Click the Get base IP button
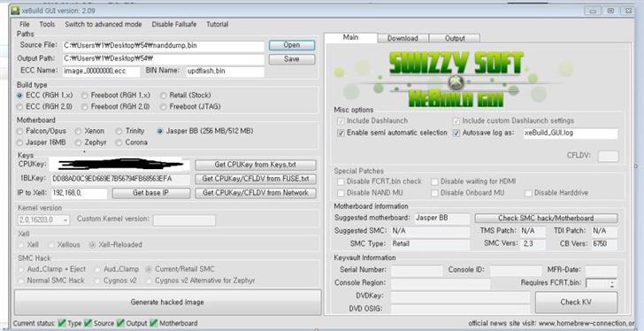This screenshot has height=331, width=644. pyautogui.click(x=150, y=193)
